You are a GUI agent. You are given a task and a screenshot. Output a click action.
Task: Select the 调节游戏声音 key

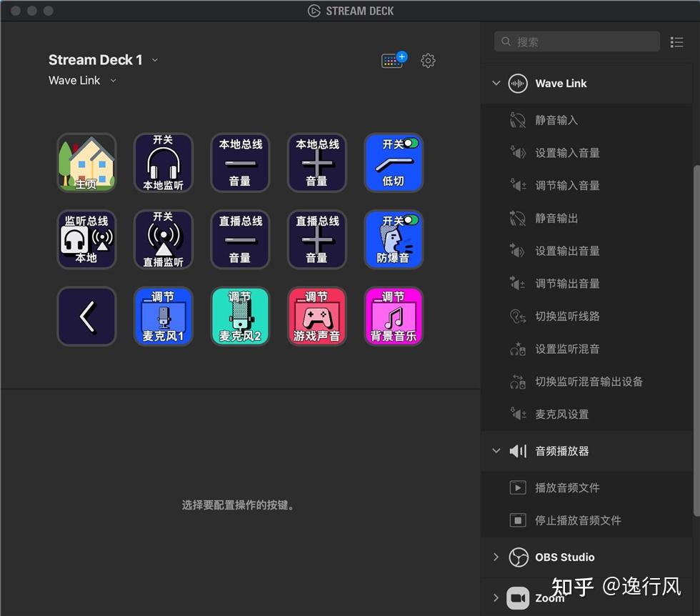click(316, 315)
